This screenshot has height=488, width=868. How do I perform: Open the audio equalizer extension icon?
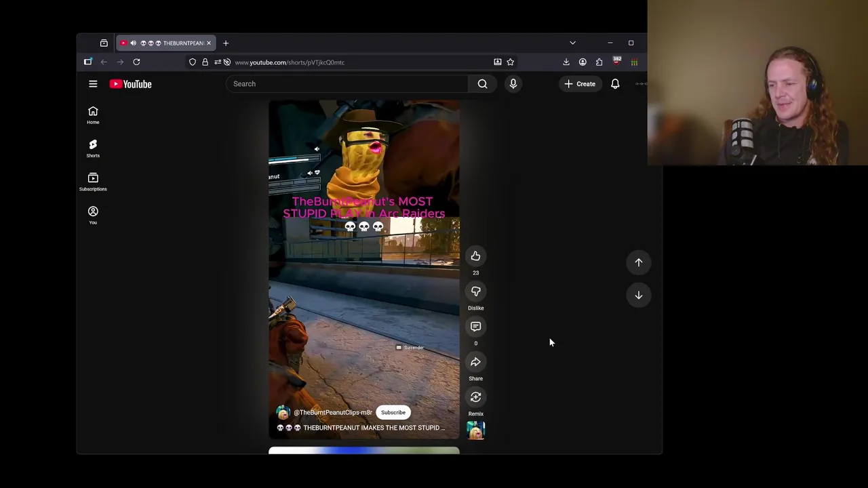tap(634, 62)
